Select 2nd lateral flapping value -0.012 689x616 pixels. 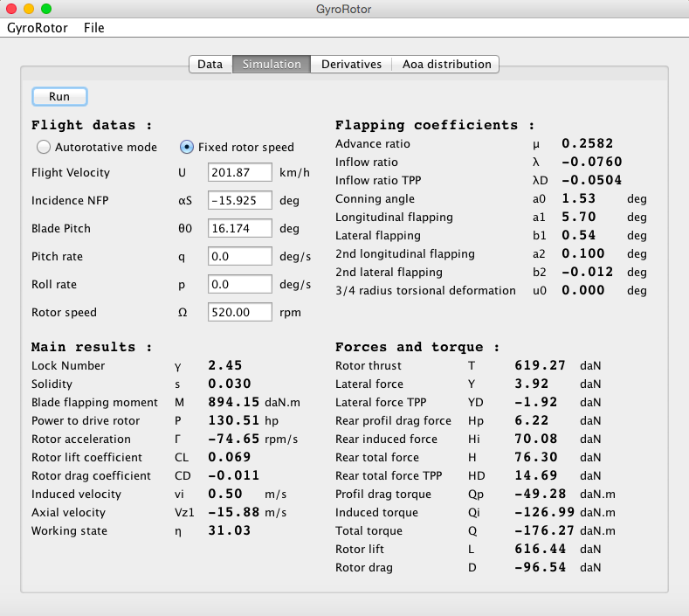pyautogui.click(x=587, y=272)
